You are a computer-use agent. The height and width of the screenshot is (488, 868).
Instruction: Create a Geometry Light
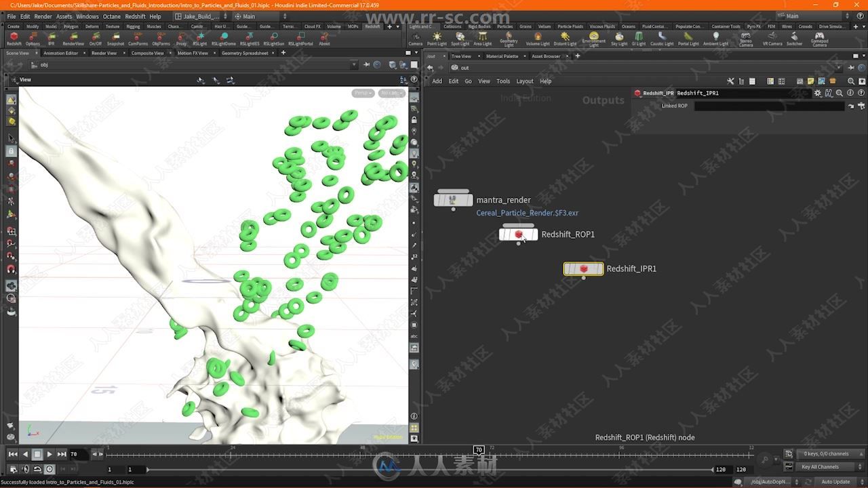[509, 39]
